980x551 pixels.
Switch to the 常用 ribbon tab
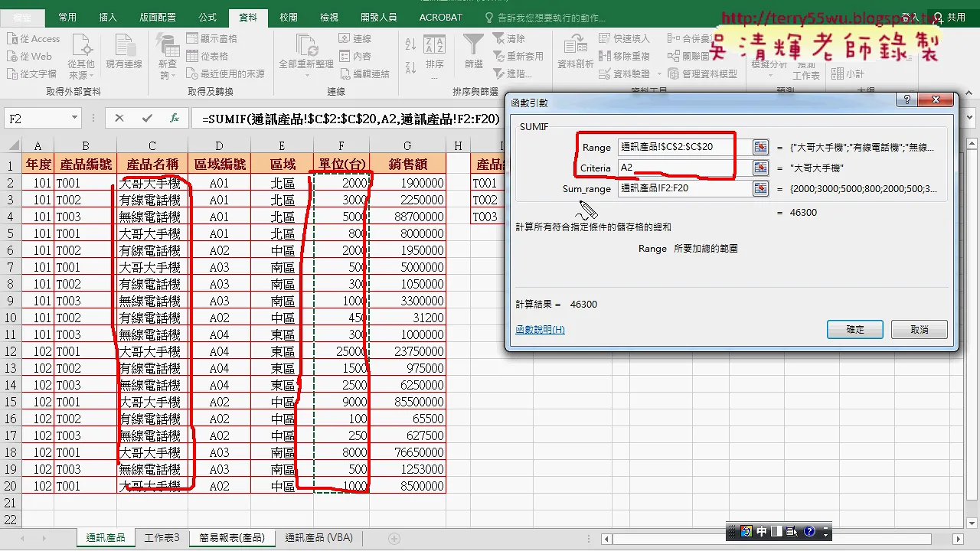[x=67, y=17]
